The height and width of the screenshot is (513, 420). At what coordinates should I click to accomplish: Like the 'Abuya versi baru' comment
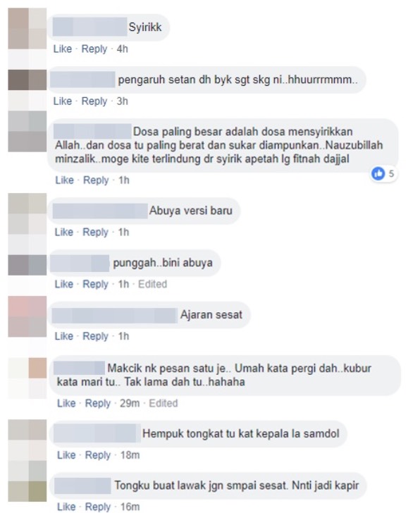[64, 232]
